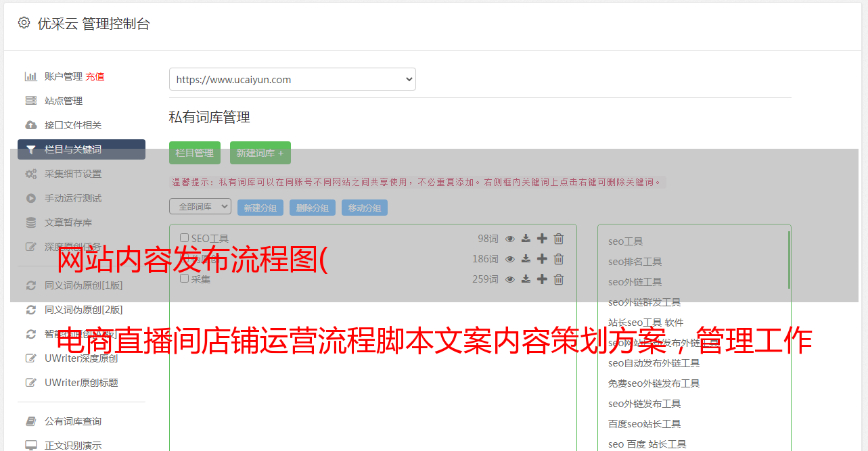Open the https://www.ucaiyun.com site dropdown
Viewport: 868px width, 451px height.
[x=292, y=79]
